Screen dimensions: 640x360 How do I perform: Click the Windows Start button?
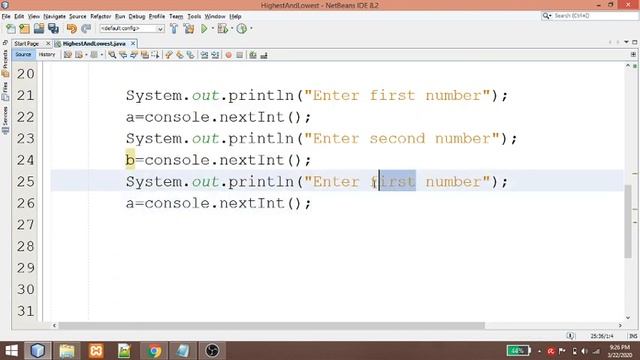pos(11,351)
